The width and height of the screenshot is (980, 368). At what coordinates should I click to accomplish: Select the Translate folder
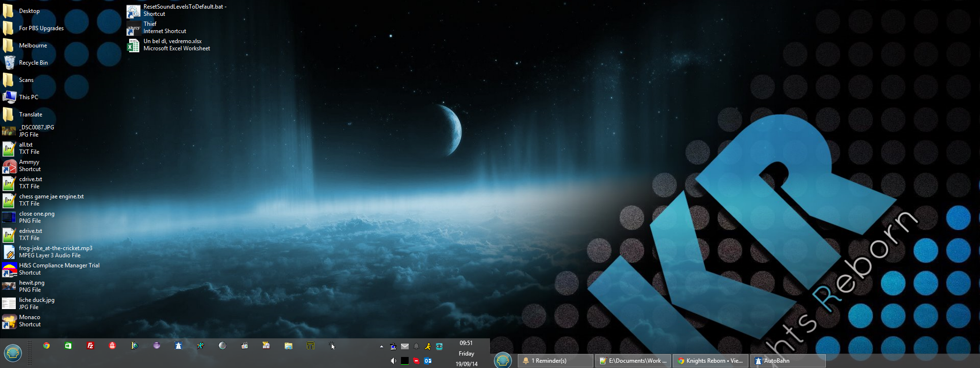(22, 115)
